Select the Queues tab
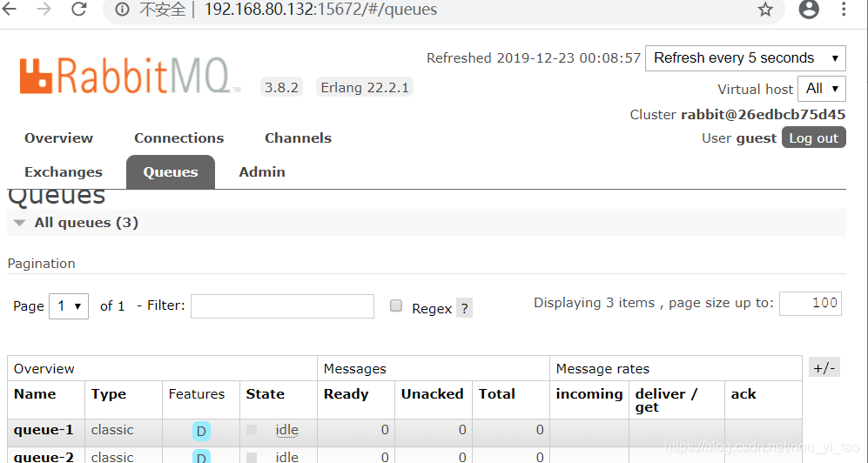Screen dimensions: 868x463 point(171,172)
